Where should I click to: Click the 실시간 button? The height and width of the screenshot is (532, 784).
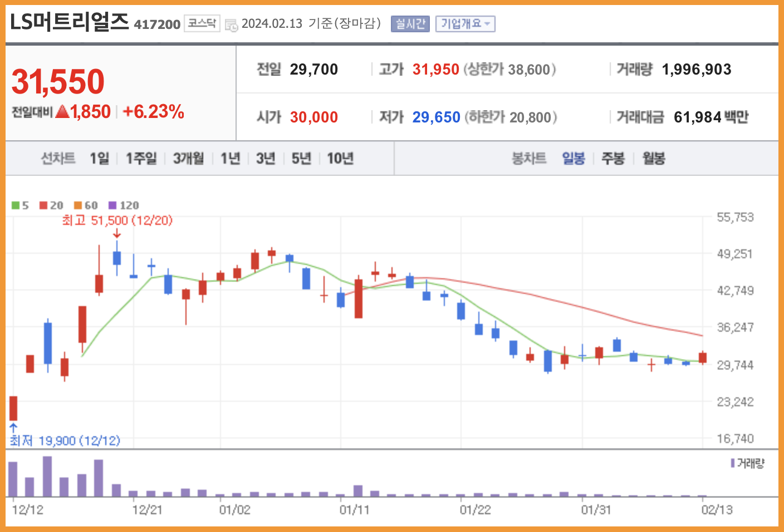coord(410,23)
